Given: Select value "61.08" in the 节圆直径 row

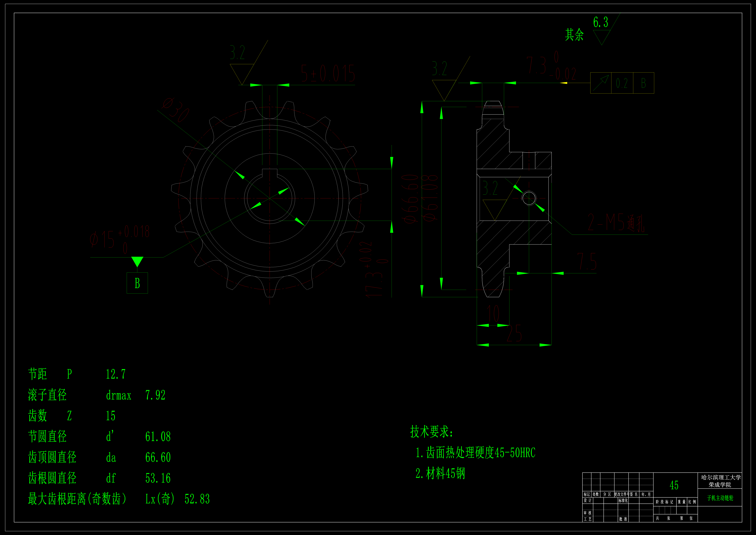Looking at the screenshot, I should point(158,436).
